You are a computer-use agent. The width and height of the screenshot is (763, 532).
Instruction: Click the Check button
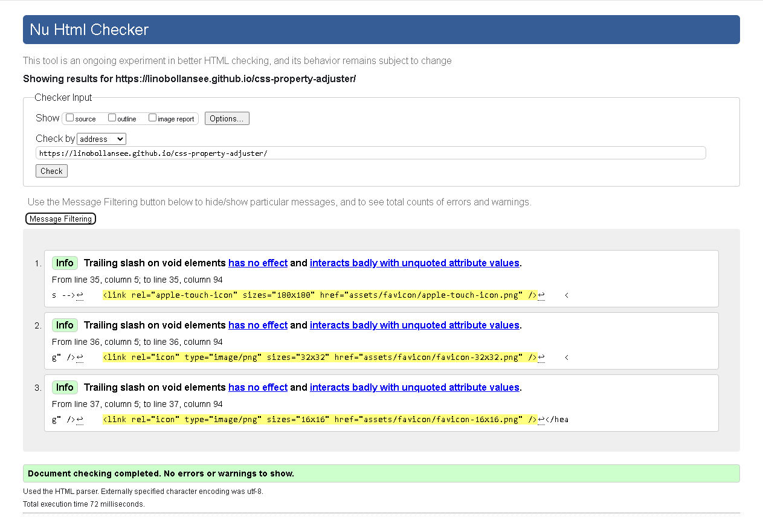pos(51,170)
